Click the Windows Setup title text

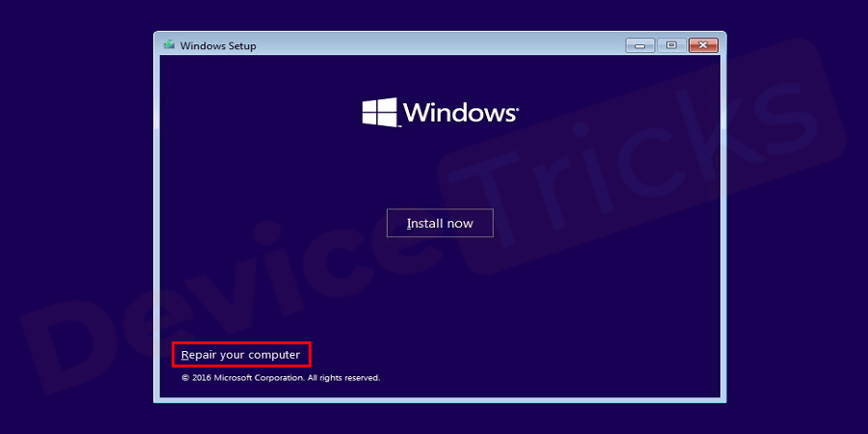point(218,46)
